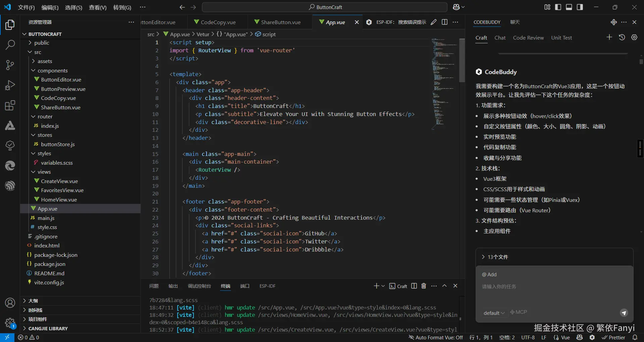The height and width of the screenshot is (342, 644).
Task: Open the Run and Debug view
Action: (x=10, y=85)
